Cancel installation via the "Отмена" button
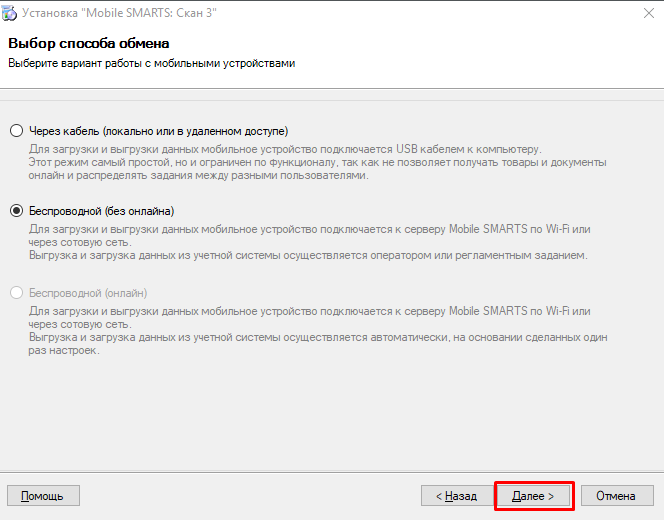The height and width of the screenshot is (520, 664). [617, 496]
